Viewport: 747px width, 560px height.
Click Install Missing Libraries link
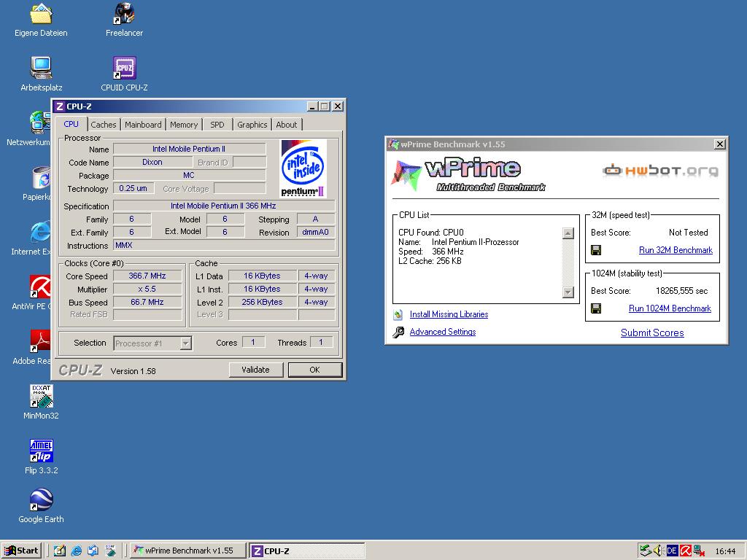coord(449,314)
